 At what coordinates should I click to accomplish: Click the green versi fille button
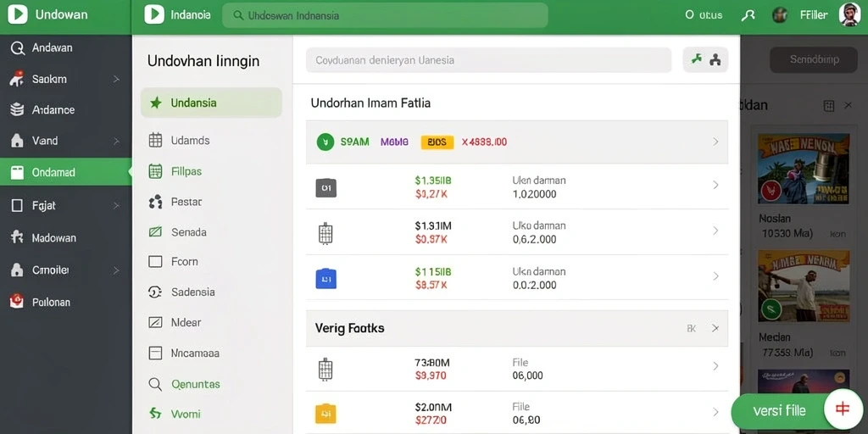tap(779, 411)
